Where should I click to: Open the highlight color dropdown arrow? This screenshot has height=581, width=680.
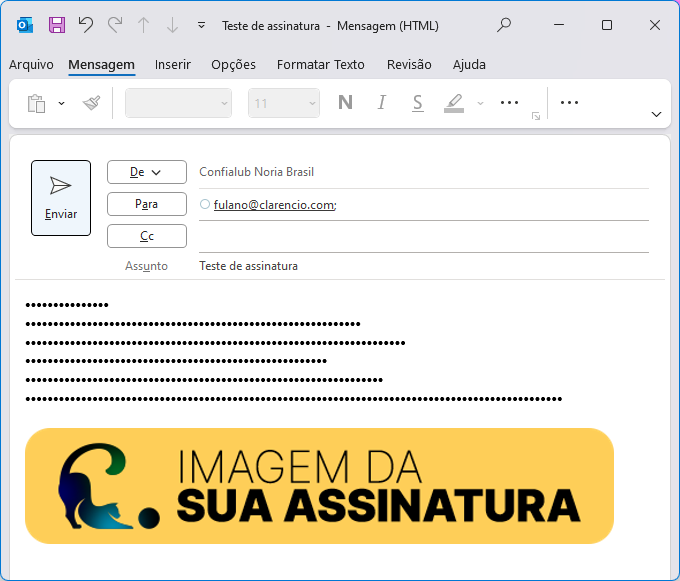(x=480, y=103)
